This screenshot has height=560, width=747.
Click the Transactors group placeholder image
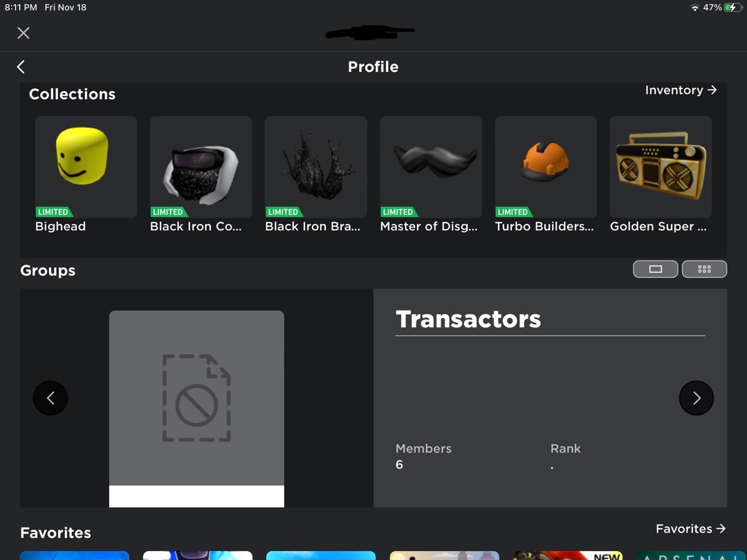click(196, 398)
